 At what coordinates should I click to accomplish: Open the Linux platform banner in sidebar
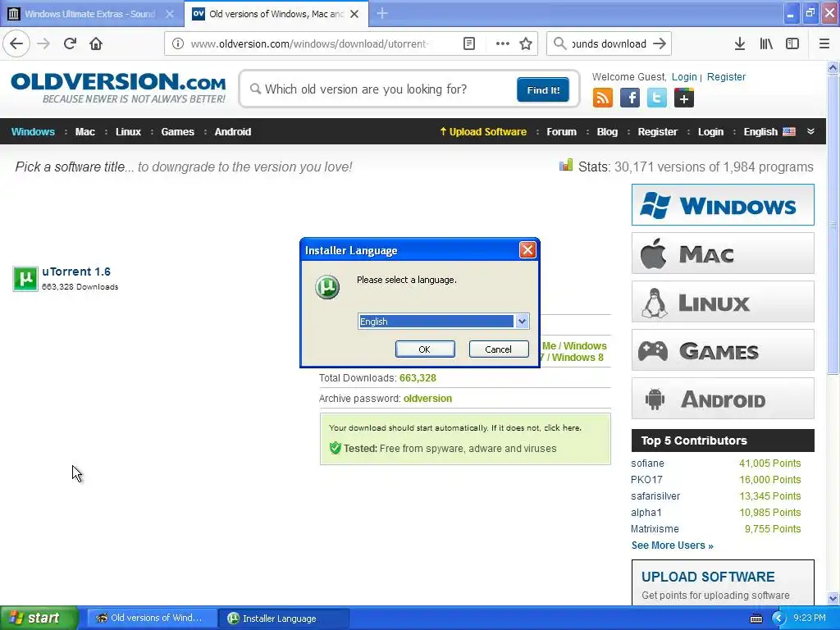point(723,302)
